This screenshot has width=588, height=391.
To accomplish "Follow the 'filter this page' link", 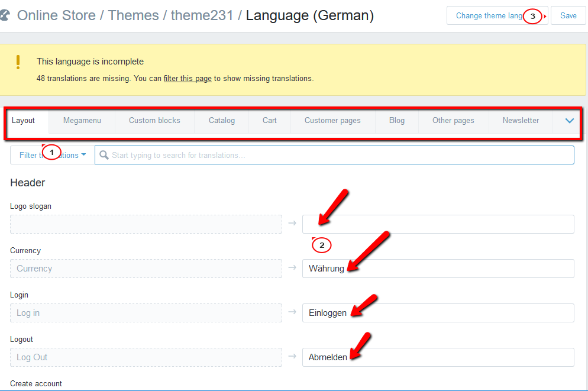I will point(188,78).
